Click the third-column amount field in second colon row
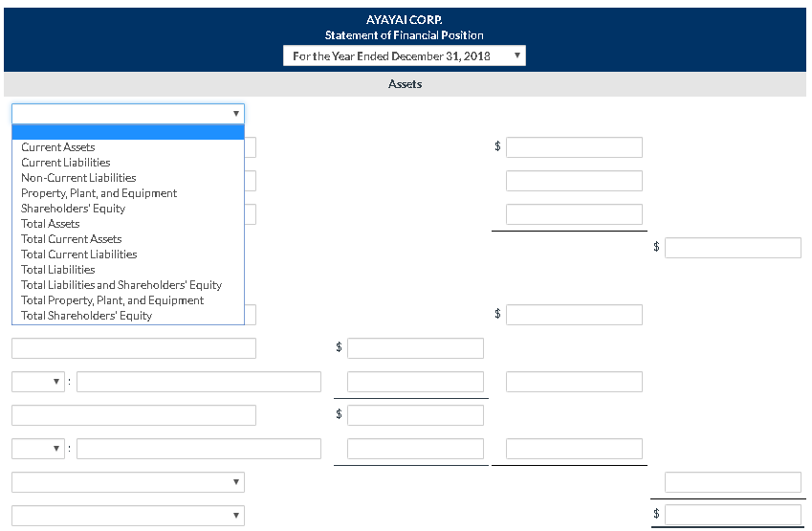Viewport: 812px width, 531px height. (574, 449)
